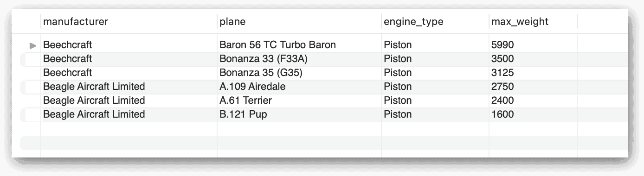Screen dimensions: 644x176
Task: Click the max_weight value 2400
Action: [502, 101]
